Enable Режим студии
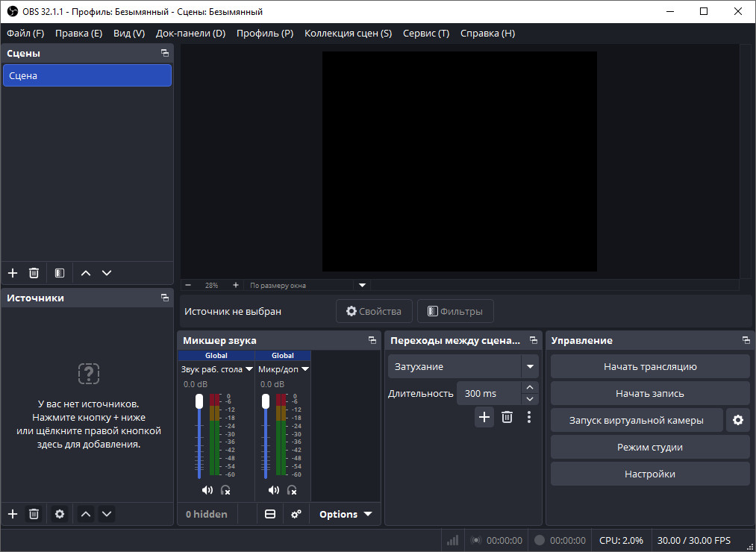 (649, 447)
